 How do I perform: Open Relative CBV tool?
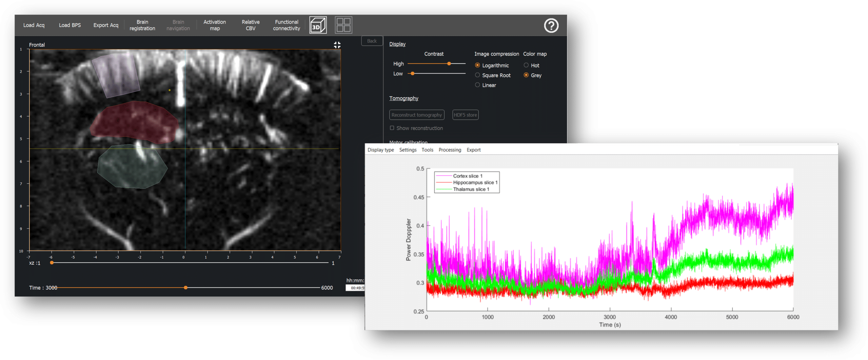[251, 25]
